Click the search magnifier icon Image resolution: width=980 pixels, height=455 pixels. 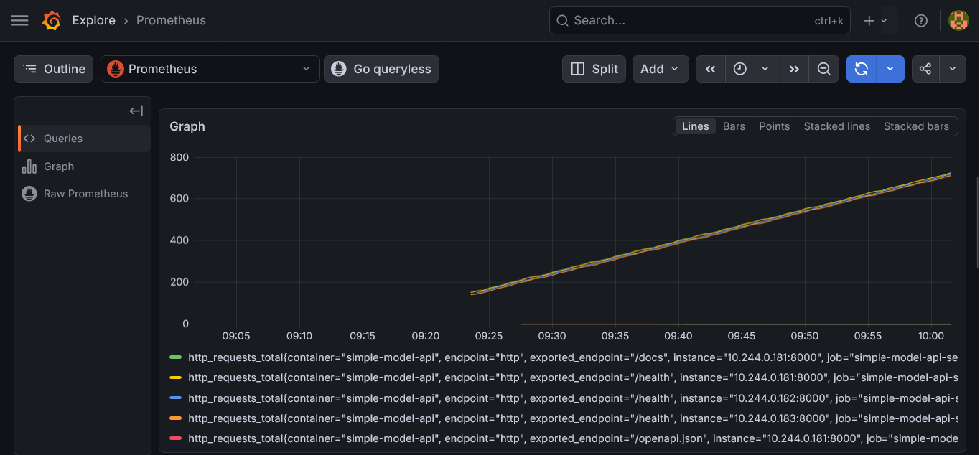[x=562, y=21]
